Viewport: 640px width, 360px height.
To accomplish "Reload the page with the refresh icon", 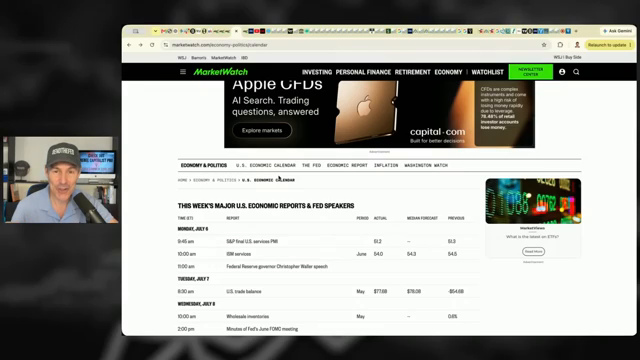I will coord(152,45).
